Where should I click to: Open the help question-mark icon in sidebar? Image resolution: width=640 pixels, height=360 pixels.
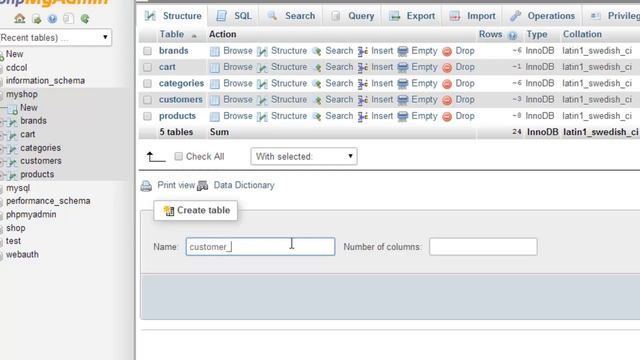coord(52,19)
